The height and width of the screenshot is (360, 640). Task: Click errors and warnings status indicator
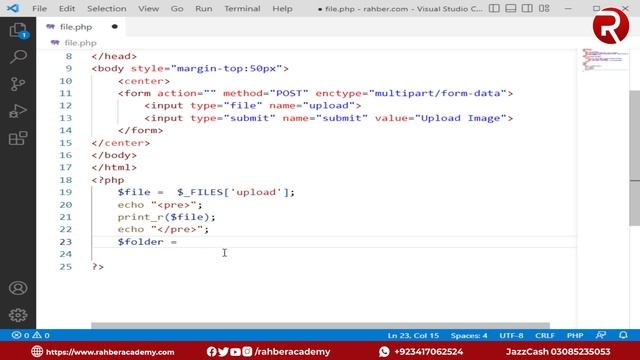point(31,335)
